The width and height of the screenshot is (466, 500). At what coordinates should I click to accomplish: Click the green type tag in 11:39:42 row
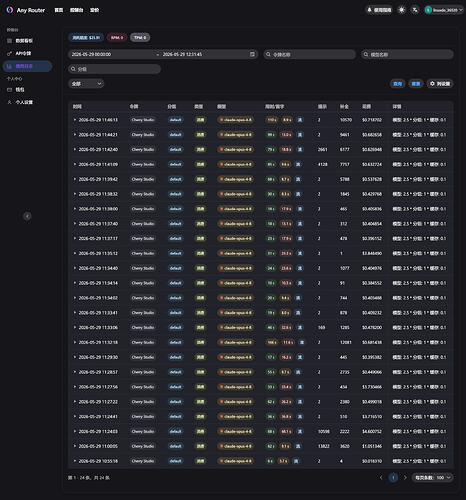point(200,179)
